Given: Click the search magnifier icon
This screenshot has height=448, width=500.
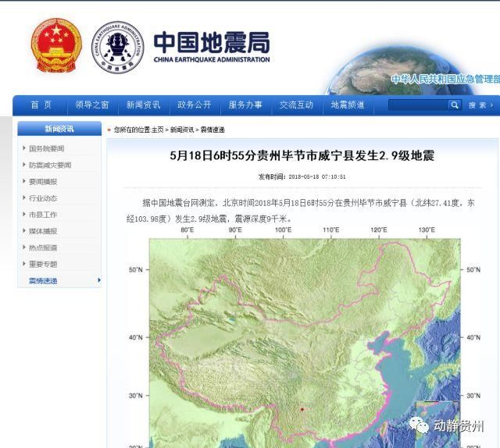Looking at the screenshot, I should click(x=455, y=105).
